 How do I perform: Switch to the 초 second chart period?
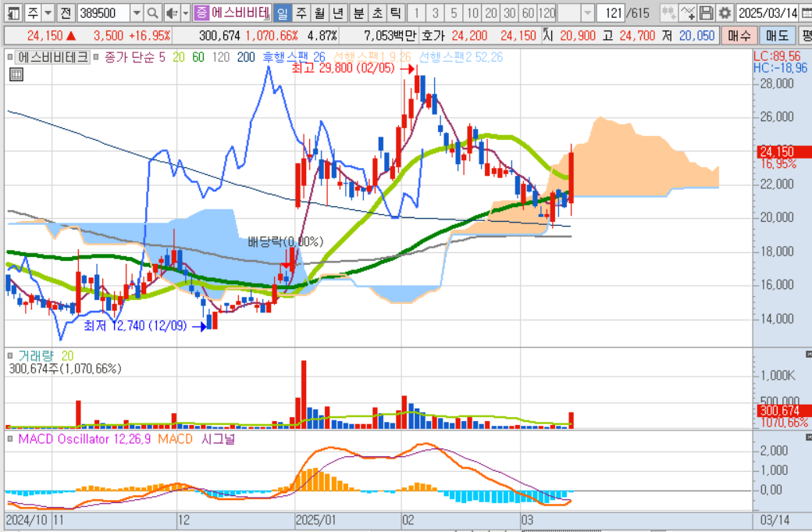(x=377, y=13)
